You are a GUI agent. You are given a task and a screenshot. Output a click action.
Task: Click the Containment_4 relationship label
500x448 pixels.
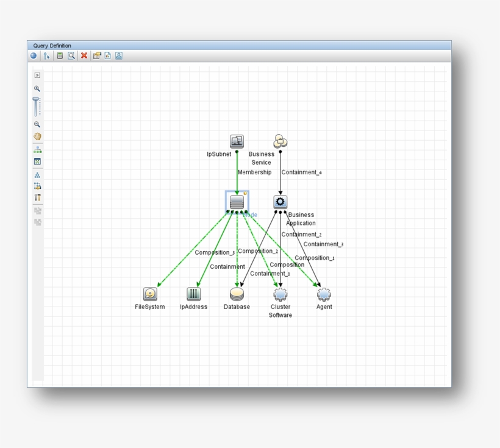(301, 172)
